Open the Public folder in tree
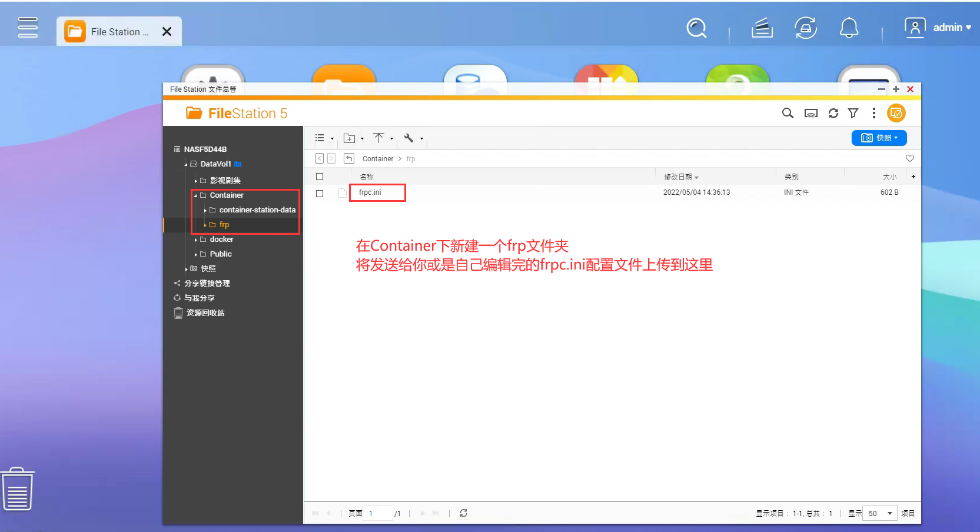Screen dimensions: 980x532 pos(221,254)
